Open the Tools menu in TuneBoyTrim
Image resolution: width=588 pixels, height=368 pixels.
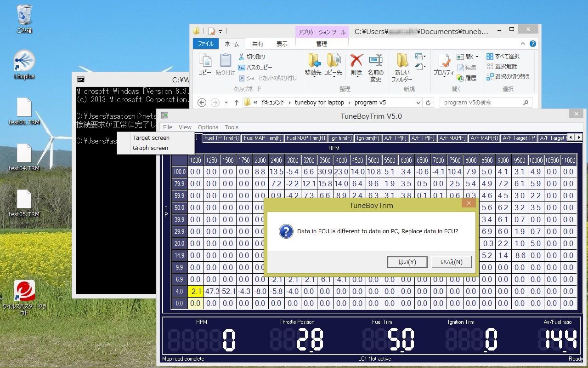point(232,127)
